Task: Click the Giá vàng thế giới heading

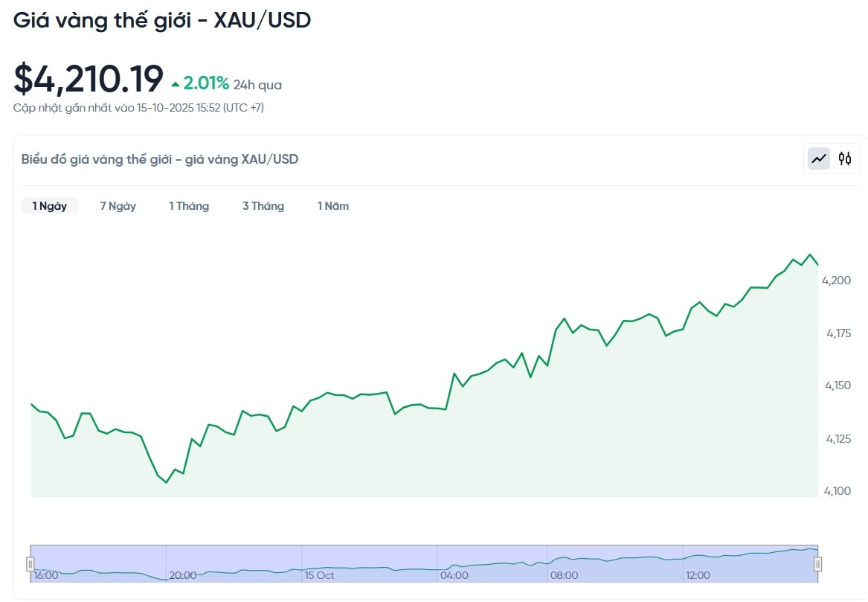Action: (x=162, y=20)
